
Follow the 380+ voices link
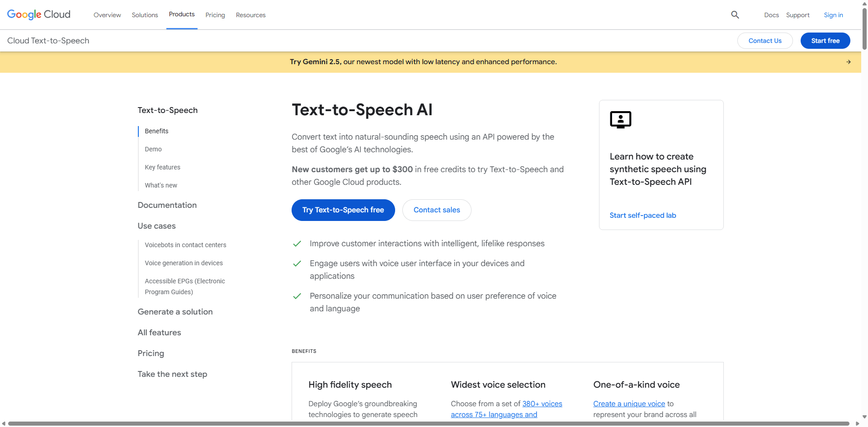pyautogui.click(x=542, y=404)
